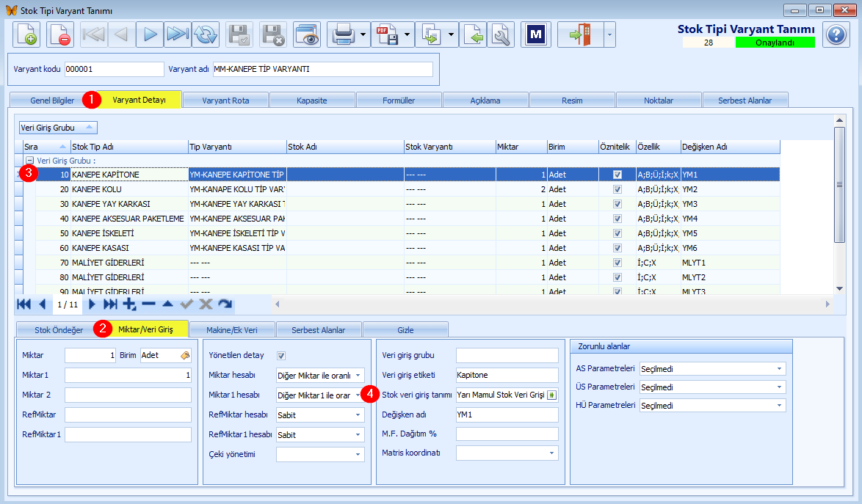862x504 pixels.
Task: Refresh the record with the circular arrows icon
Action: [x=206, y=34]
